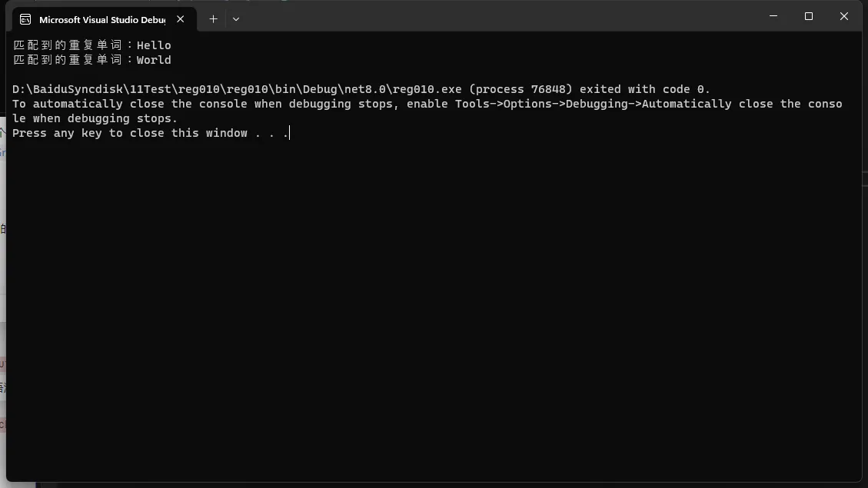Viewport: 868px width, 488px height.
Task: Click the exited with code 0 text
Action: point(644,89)
